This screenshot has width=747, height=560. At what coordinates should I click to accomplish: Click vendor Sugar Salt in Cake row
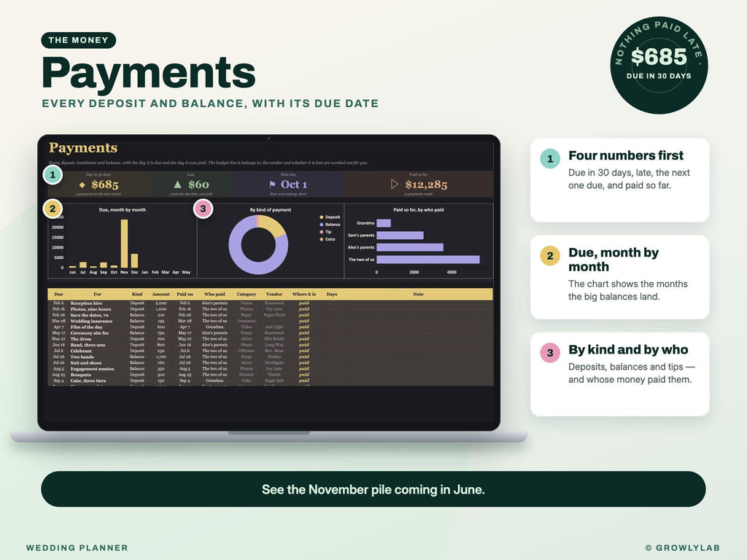click(x=274, y=381)
